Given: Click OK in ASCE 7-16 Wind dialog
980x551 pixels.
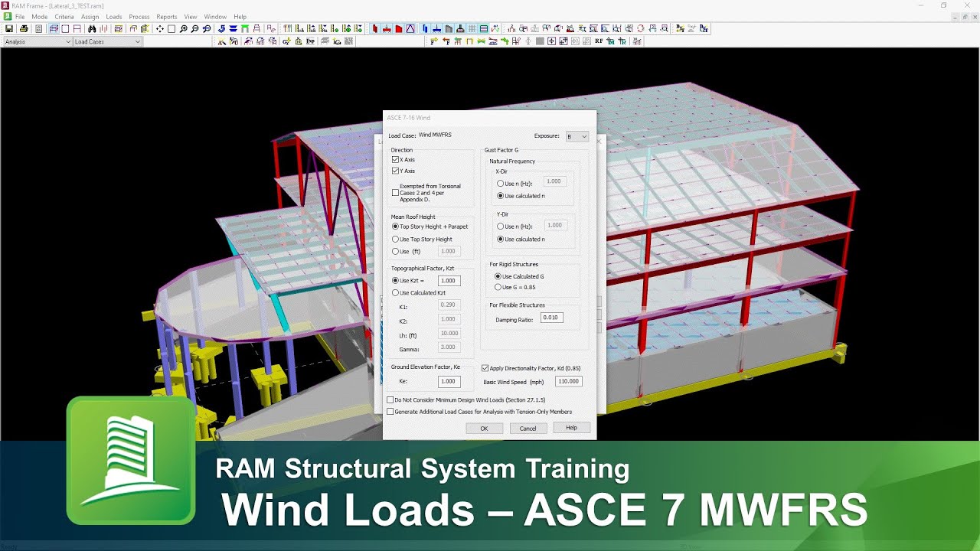Looking at the screenshot, I should pyautogui.click(x=484, y=429).
